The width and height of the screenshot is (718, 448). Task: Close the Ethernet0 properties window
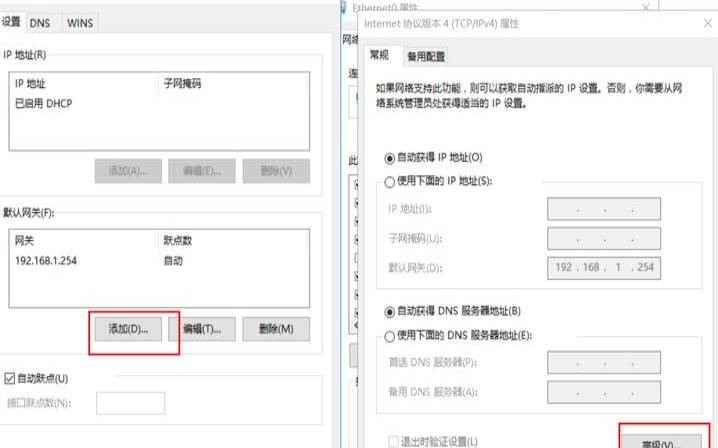(x=646, y=7)
